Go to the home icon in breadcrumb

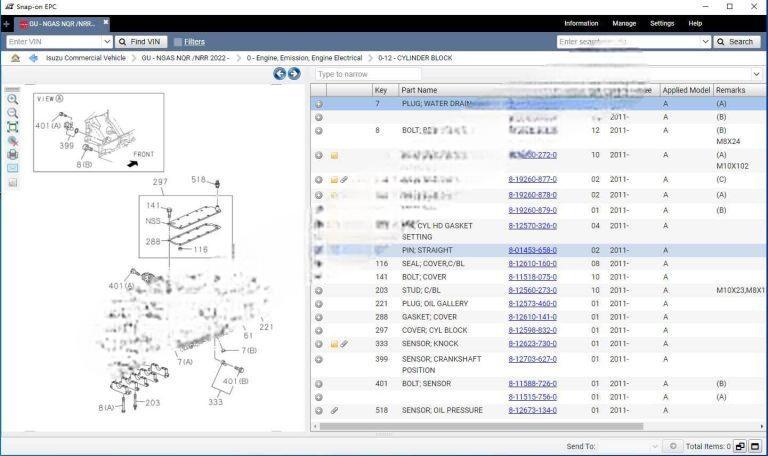point(15,58)
